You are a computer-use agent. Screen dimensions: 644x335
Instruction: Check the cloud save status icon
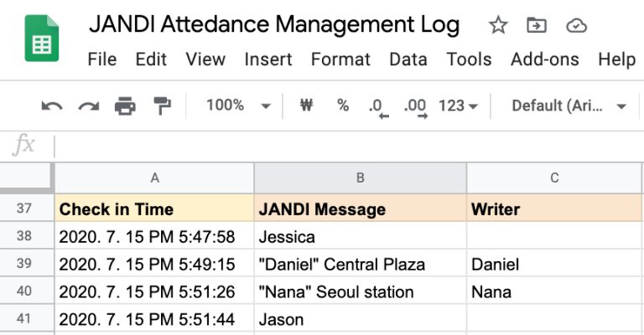[576, 26]
